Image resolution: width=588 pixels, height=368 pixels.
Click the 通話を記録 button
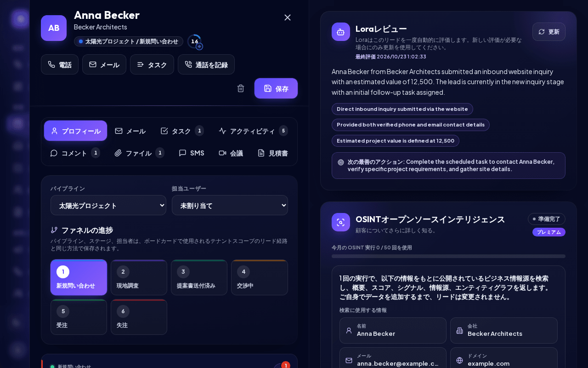pyautogui.click(x=206, y=64)
